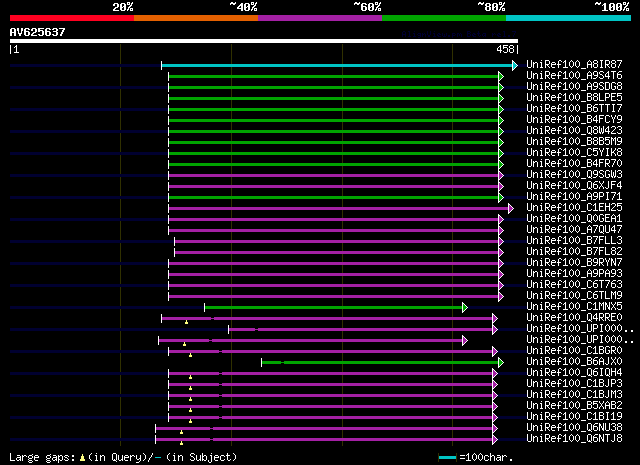This screenshot has height=465, width=640.
Task: Open hit UniRef100_A8IR87
Action: 574,64
